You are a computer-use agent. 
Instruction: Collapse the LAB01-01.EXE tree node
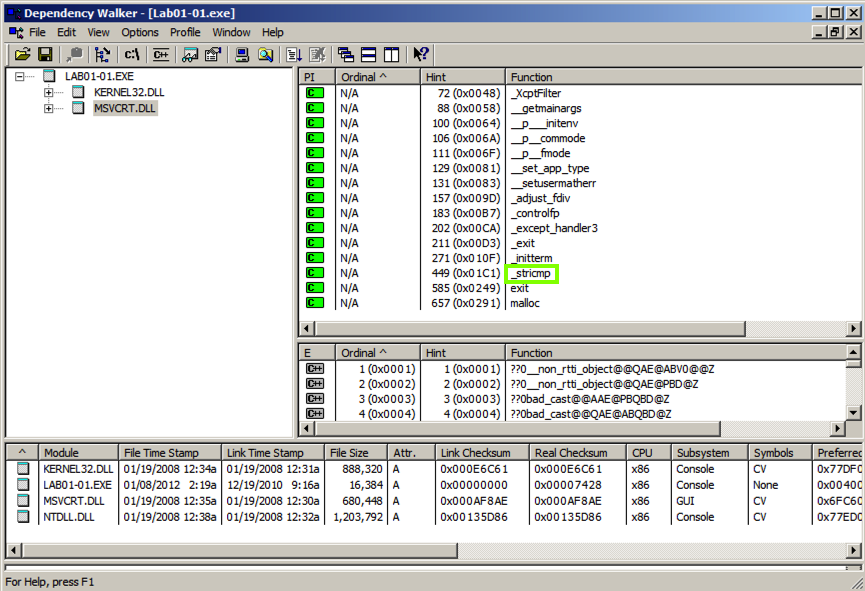coord(21,77)
